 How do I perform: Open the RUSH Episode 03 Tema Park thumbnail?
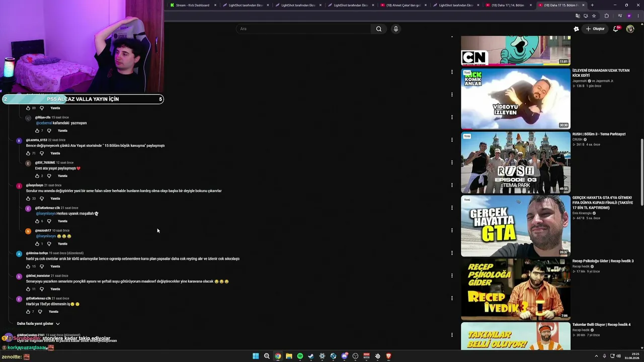516,162
